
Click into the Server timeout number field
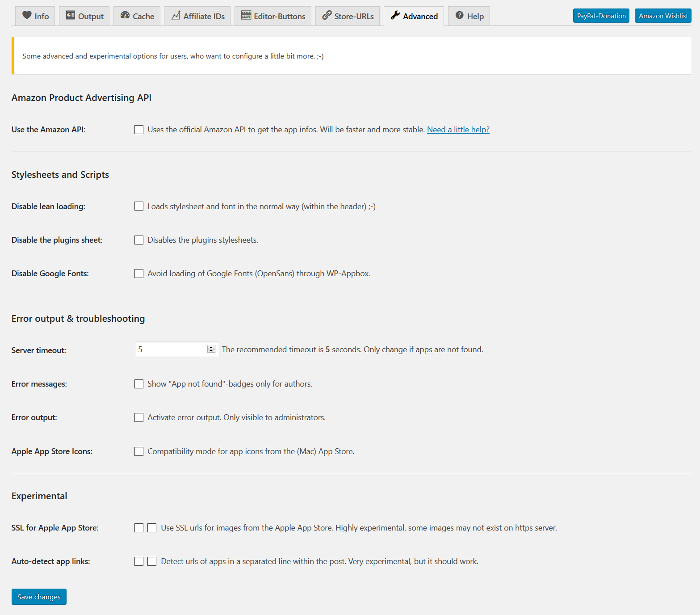(x=171, y=350)
